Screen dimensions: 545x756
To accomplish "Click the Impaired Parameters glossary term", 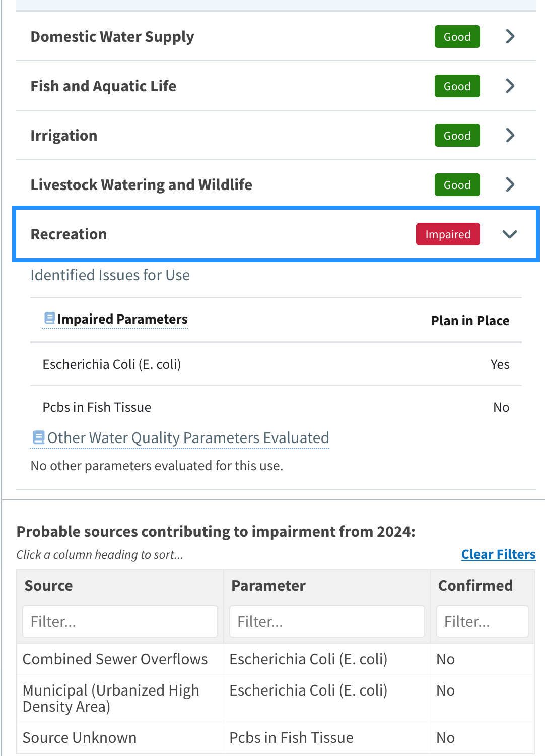I will click(122, 319).
